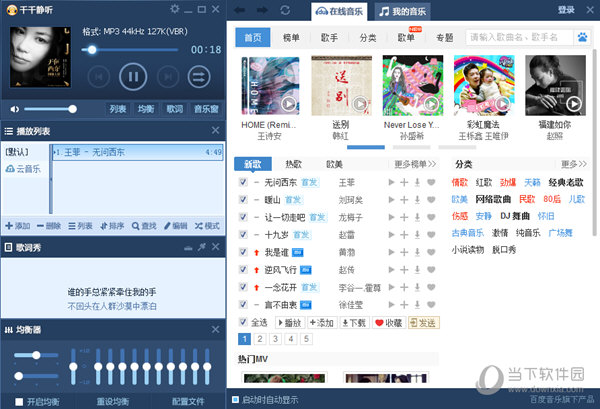
Task: Expand 更多榜单>> for more charts
Action: (x=415, y=164)
